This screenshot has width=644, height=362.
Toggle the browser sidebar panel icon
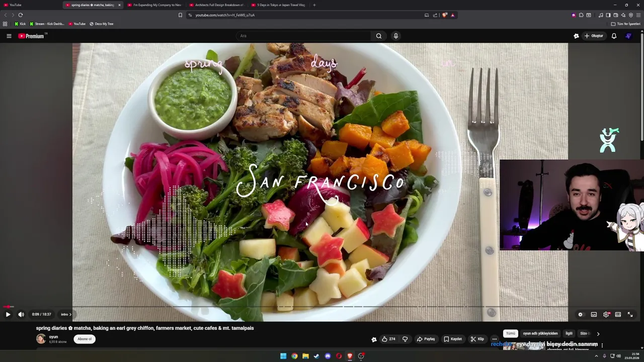click(608, 15)
